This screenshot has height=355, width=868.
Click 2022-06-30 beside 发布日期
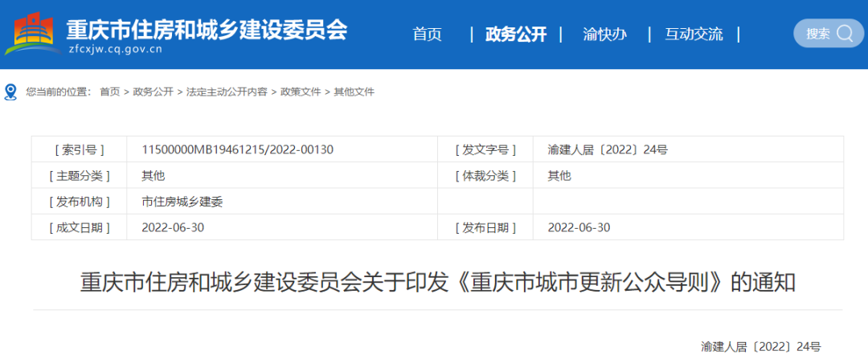pos(579,227)
